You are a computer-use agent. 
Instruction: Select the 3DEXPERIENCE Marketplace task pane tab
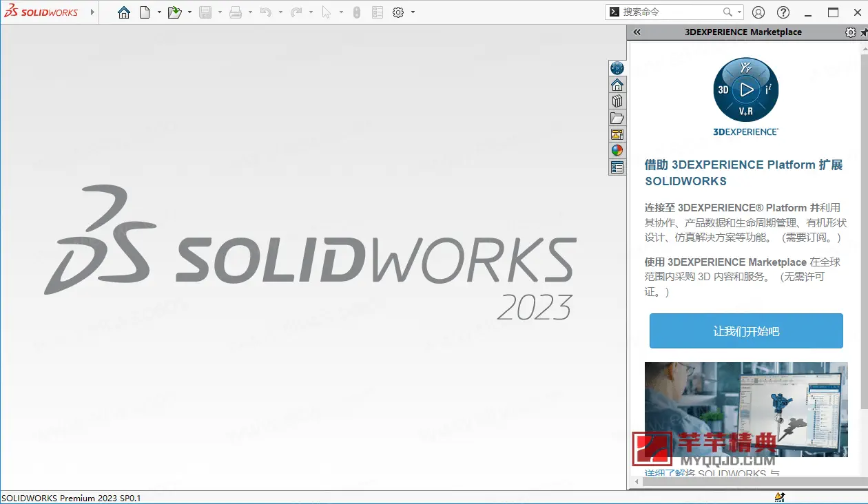tap(617, 67)
